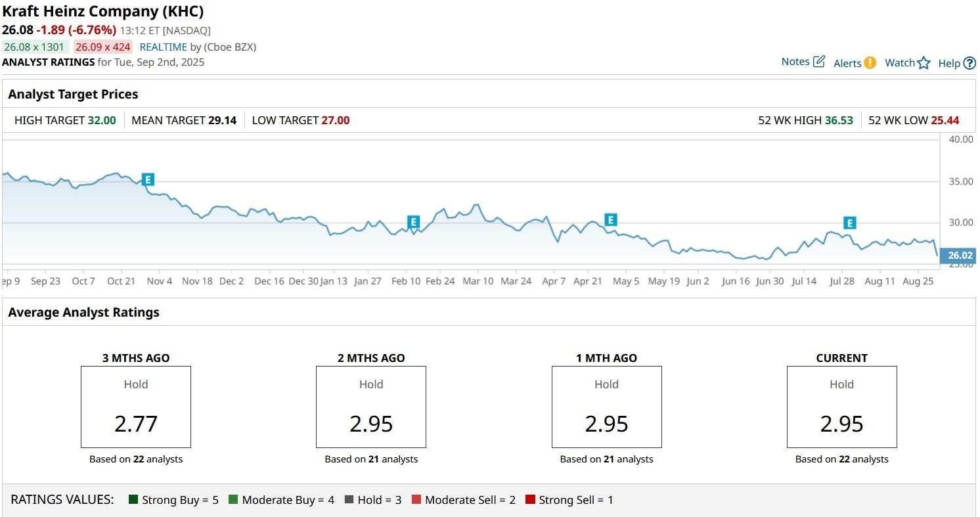Click 'Based on 22 analysts' under 3 MTHS AGO
980x517 pixels.
[136, 459]
